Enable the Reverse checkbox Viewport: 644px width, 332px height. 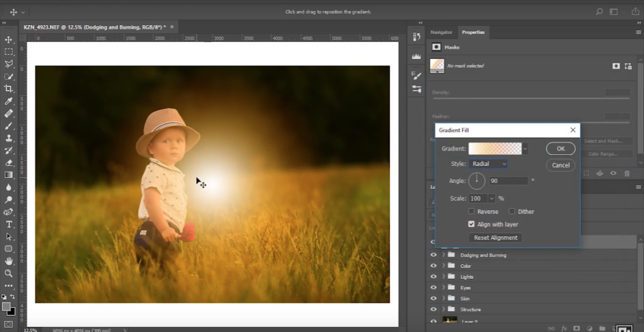(x=472, y=212)
